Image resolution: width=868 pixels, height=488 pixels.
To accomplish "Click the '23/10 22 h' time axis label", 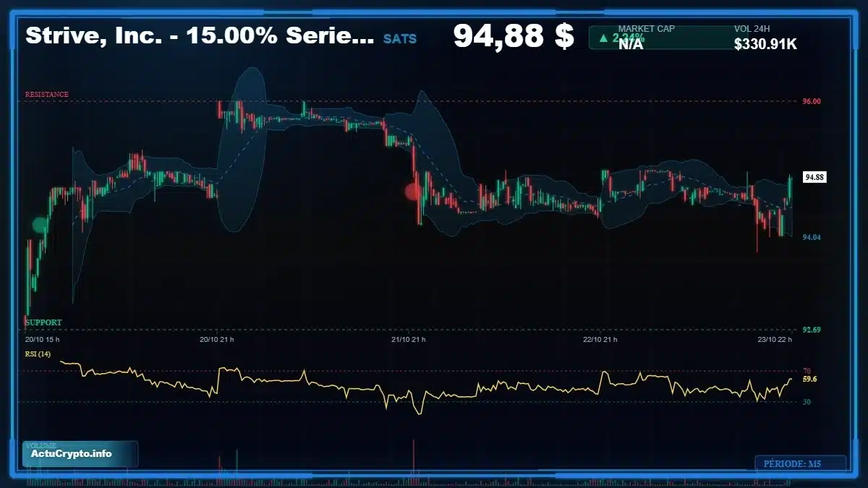I will 776,339.
